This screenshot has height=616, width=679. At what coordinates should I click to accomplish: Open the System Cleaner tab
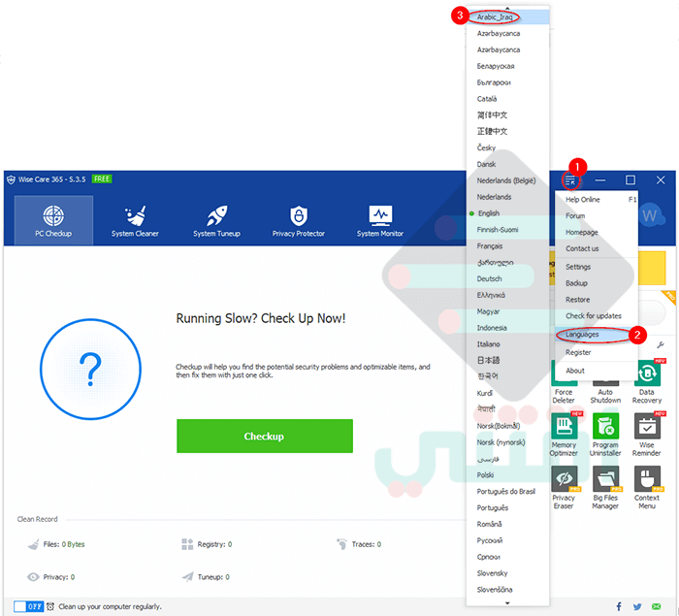[x=135, y=220]
